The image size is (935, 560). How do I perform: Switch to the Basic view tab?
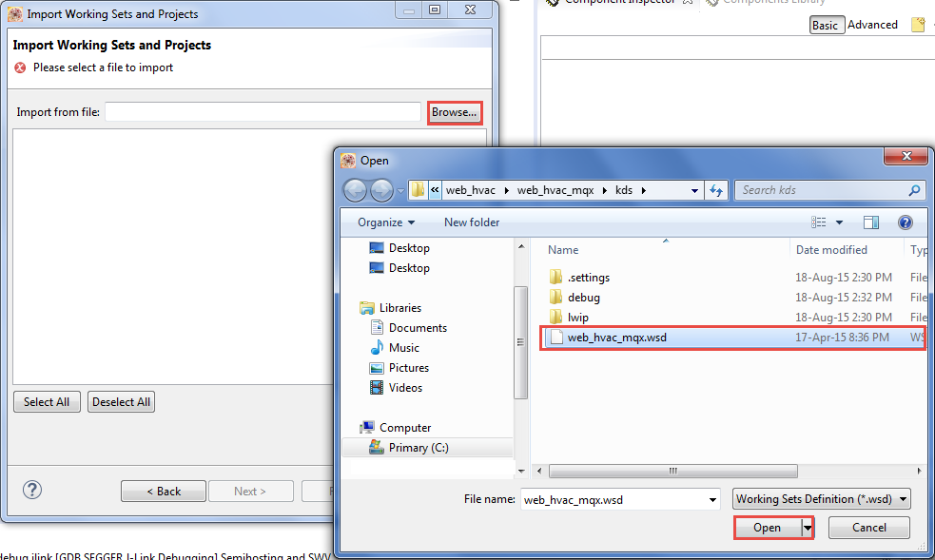pyautogui.click(x=826, y=25)
